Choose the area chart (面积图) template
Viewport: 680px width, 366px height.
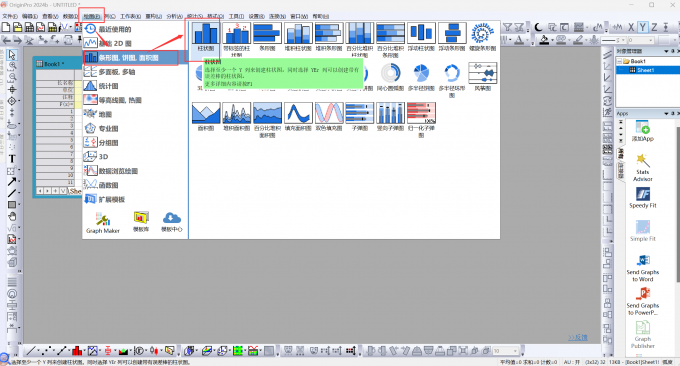coord(206,117)
